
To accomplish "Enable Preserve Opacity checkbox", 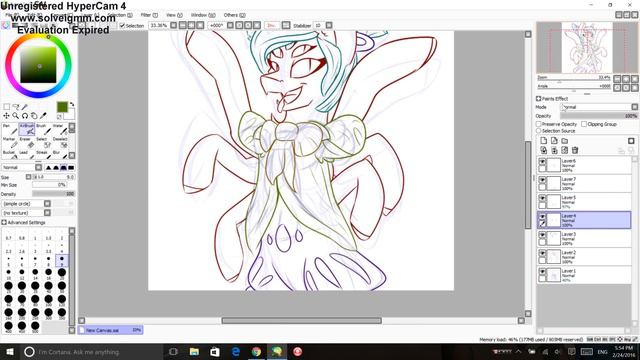I will pos(538,124).
